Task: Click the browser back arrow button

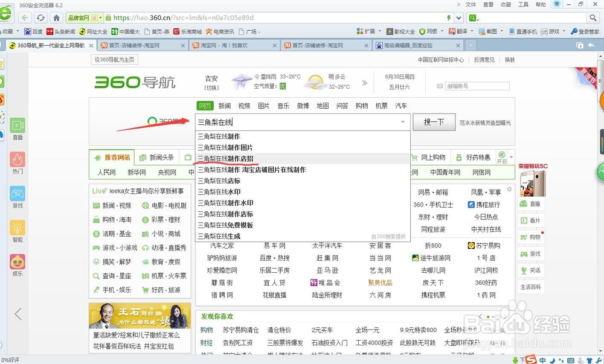Action: [25, 18]
